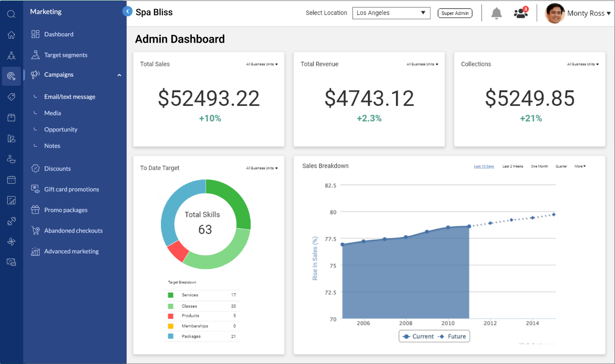Open Gift card promotions menu item
Image resolution: width=615 pixels, height=364 pixels.
(x=71, y=189)
